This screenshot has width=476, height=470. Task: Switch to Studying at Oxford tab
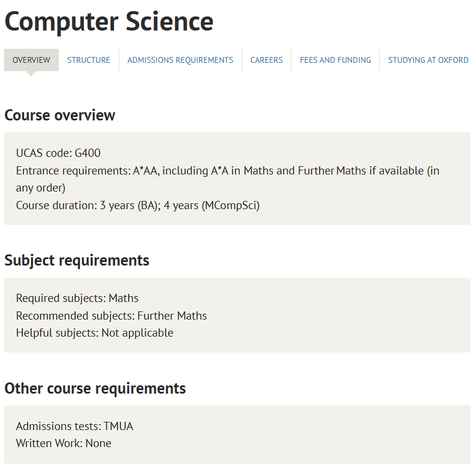click(x=428, y=60)
